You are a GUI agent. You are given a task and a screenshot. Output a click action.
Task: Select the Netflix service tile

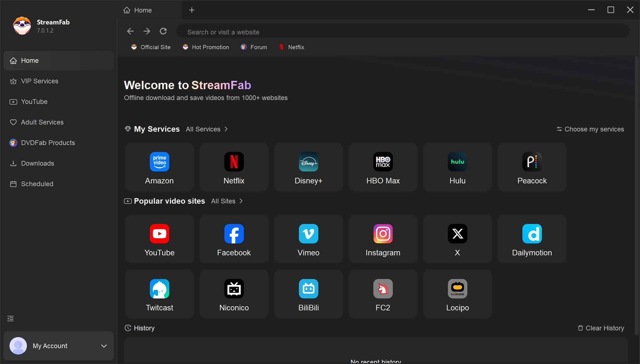(x=234, y=167)
